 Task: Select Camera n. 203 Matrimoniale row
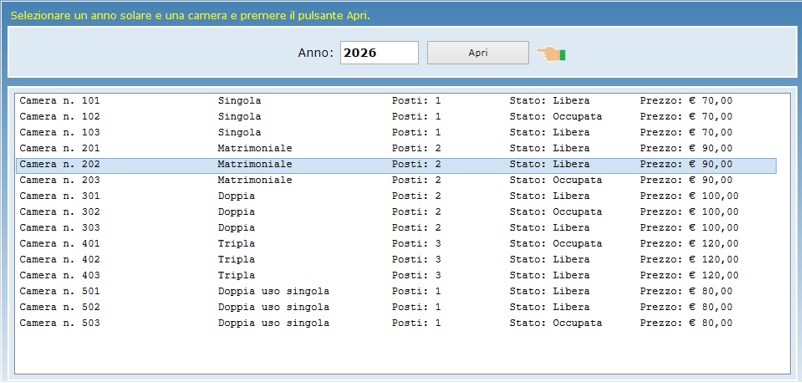point(396,181)
